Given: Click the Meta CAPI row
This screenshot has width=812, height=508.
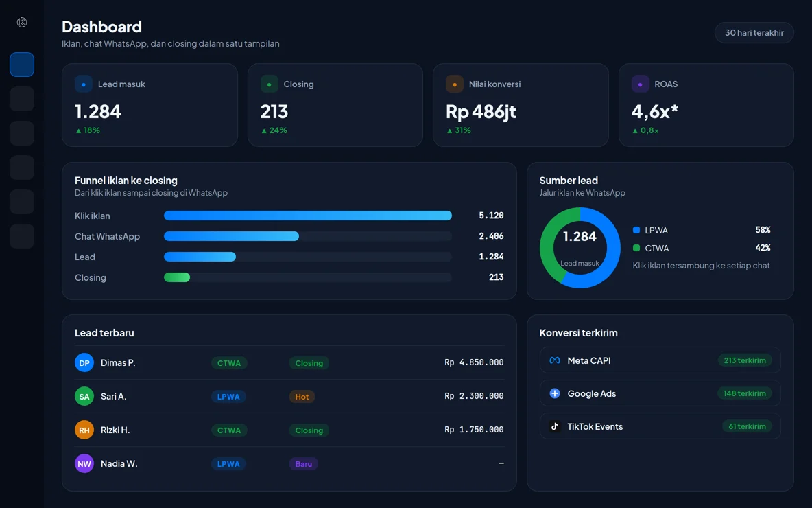Looking at the screenshot, I should [x=660, y=360].
